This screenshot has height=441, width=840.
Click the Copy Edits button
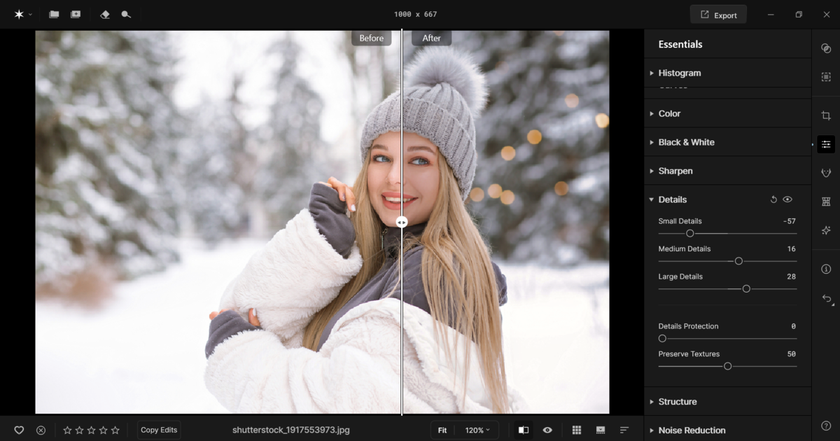pyautogui.click(x=159, y=430)
